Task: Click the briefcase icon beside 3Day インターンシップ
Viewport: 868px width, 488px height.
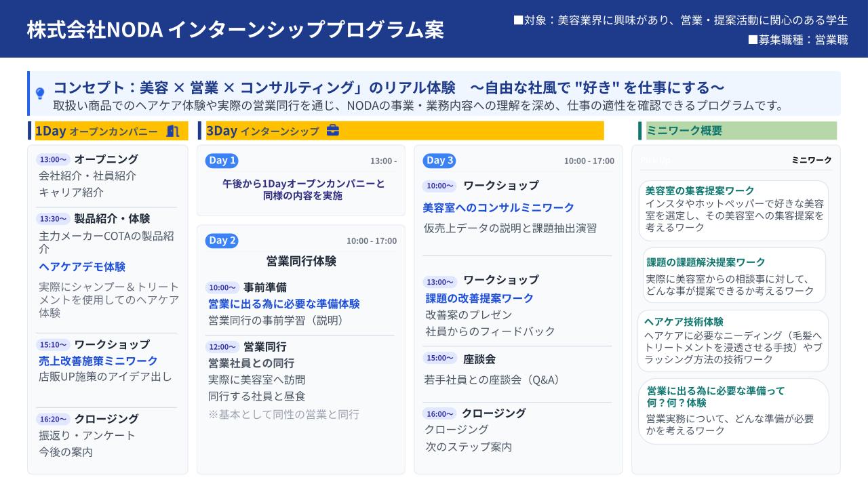Action: point(333,130)
